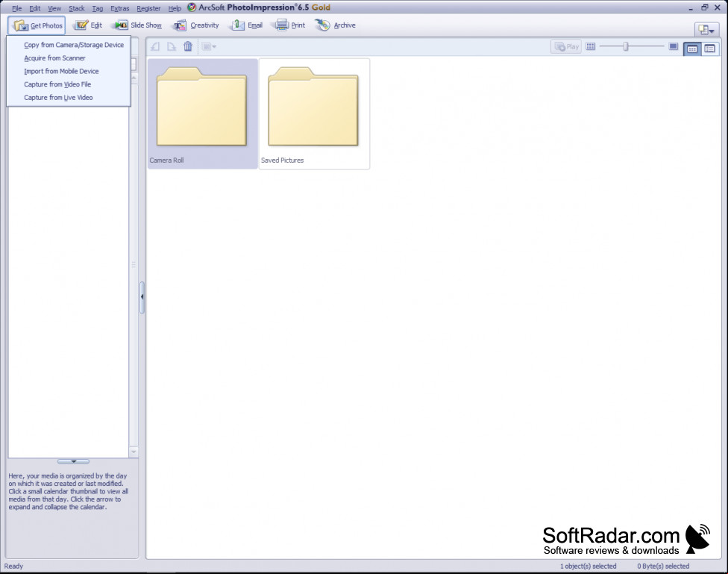Open the View menu

[x=54, y=8]
